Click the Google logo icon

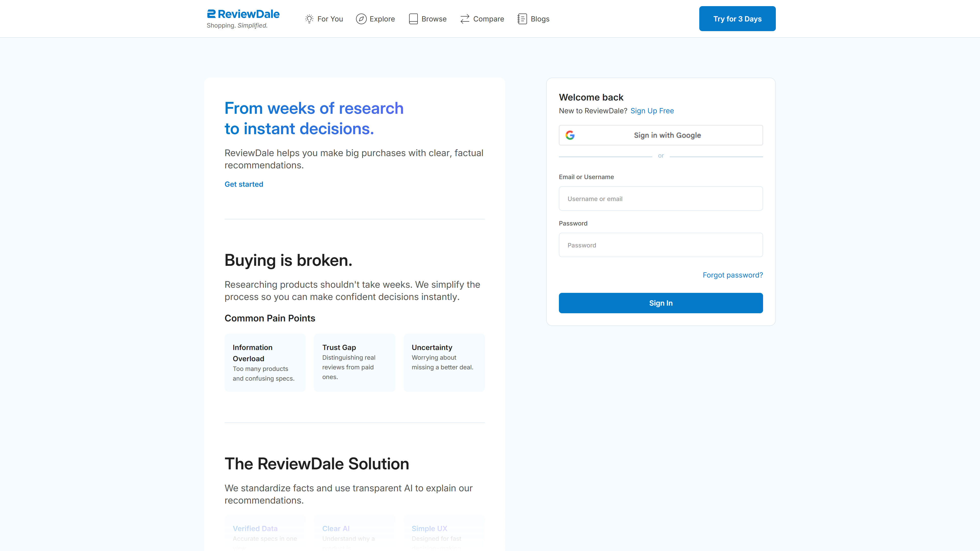point(570,135)
